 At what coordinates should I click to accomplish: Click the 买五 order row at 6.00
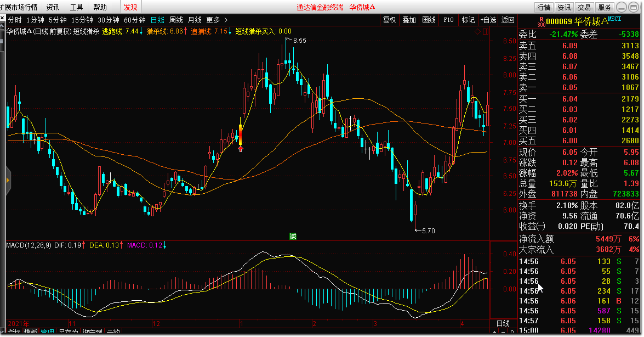[579, 141]
